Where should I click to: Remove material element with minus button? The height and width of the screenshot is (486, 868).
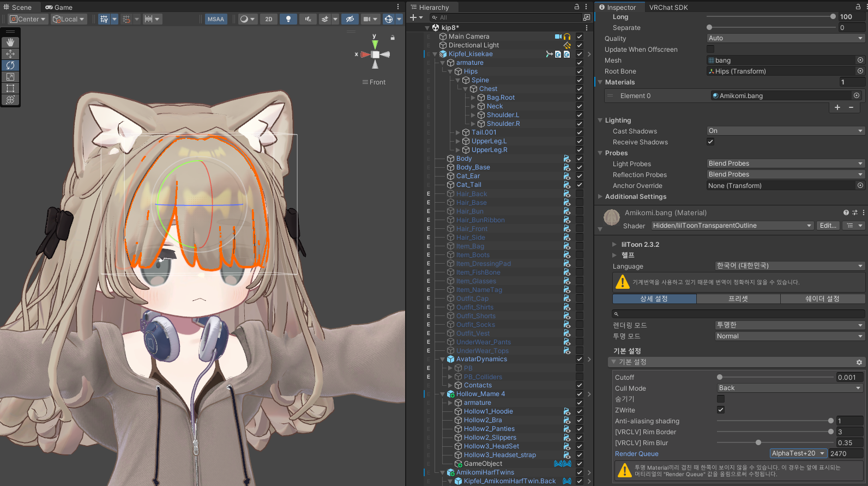point(851,107)
